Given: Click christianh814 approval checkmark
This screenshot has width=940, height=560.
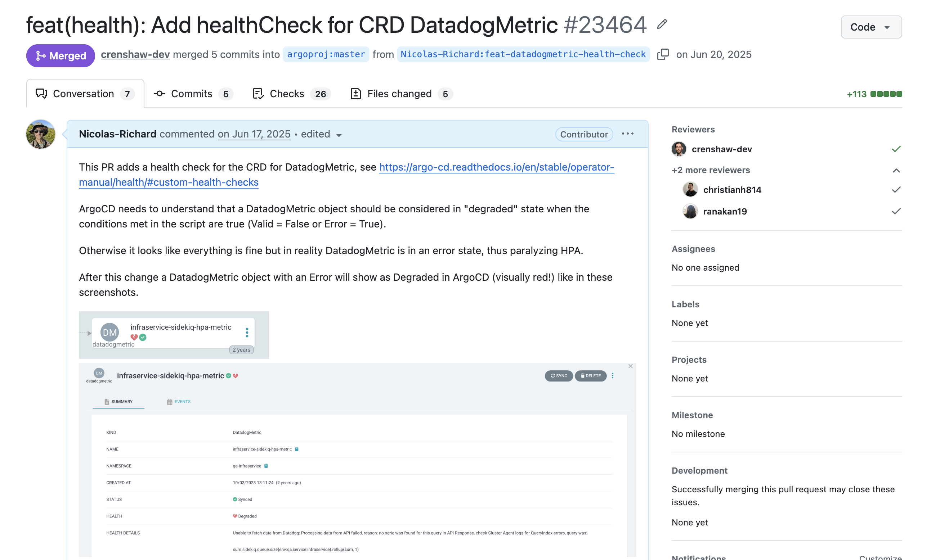Looking at the screenshot, I should coord(896,189).
